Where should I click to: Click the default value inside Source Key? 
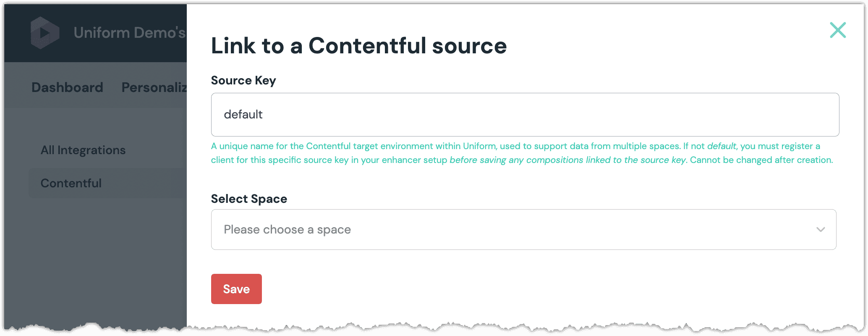(243, 115)
